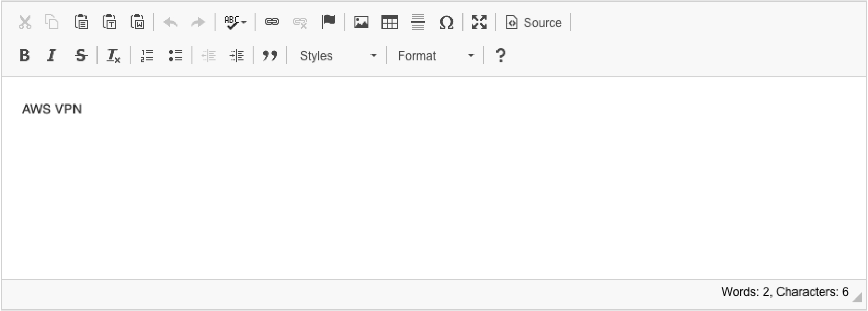Click the Cut scissors icon
The width and height of the screenshot is (868, 311).
pyautogui.click(x=25, y=22)
